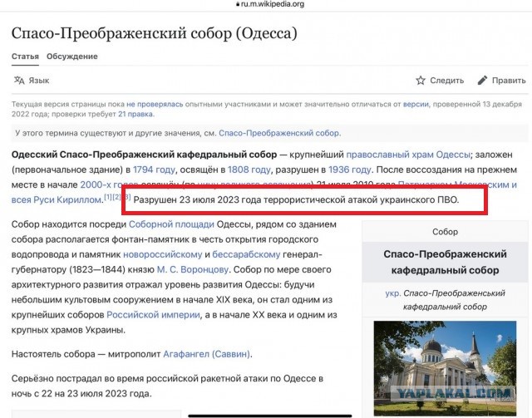Click the Следить star icon
The height and width of the screenshot is (418, 532).
tap(421, 81)
